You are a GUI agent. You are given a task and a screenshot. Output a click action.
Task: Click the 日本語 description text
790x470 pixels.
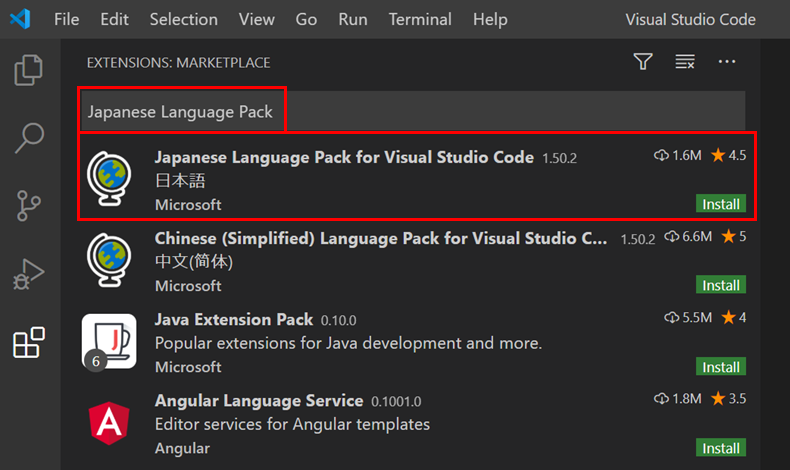click(x=180, y=180)
